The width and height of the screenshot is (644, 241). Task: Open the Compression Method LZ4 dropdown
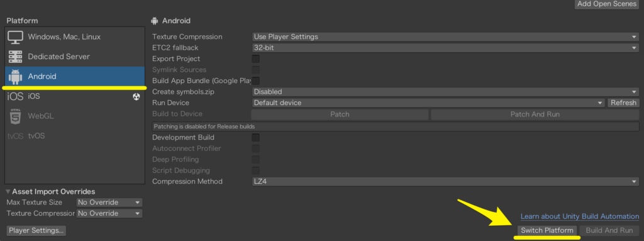[x=445, y=181]
